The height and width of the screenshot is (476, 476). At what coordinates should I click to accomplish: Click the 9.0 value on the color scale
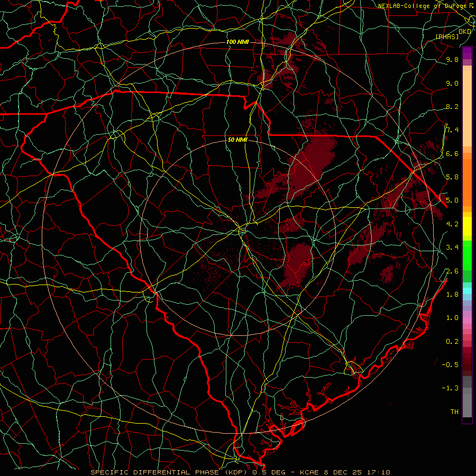pyautogui.click(x=452, y=83)
